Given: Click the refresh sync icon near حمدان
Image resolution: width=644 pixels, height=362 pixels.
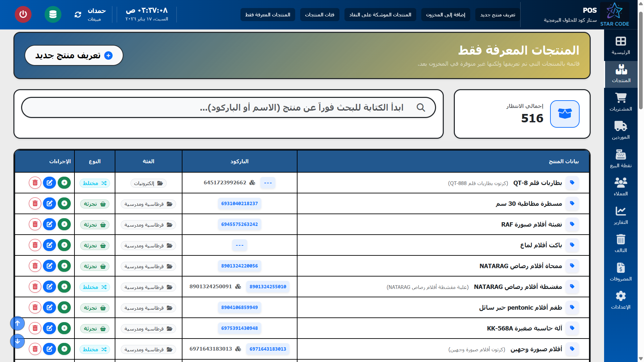Looking at the screenshot, I should coord(78,14).
